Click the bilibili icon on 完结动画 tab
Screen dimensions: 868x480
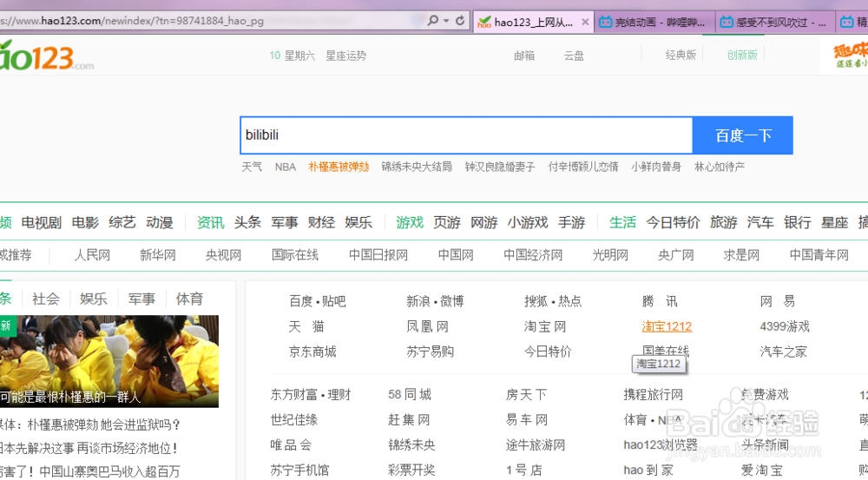click(x=606, y=23)
